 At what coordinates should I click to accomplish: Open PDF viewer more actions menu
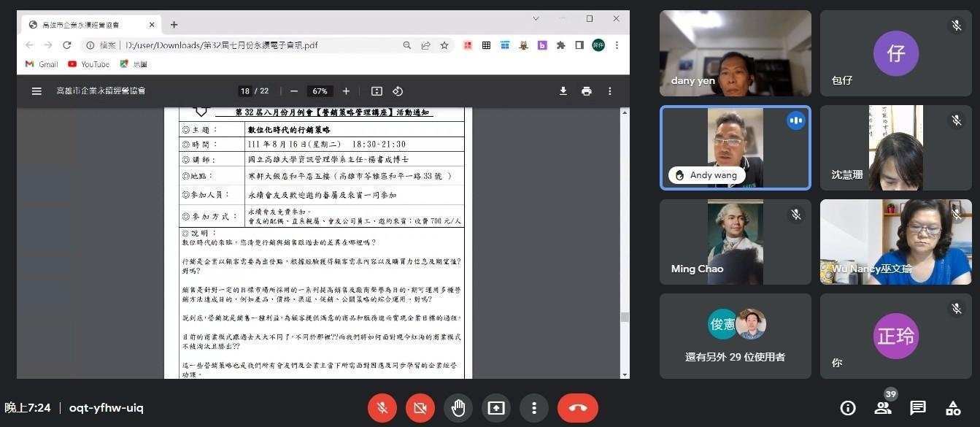(609, 91)
